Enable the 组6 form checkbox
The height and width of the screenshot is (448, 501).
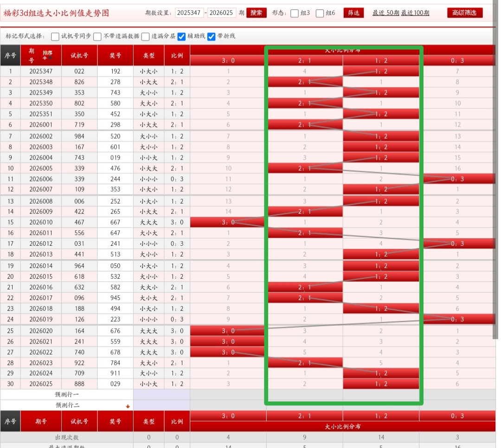(320, 13)
